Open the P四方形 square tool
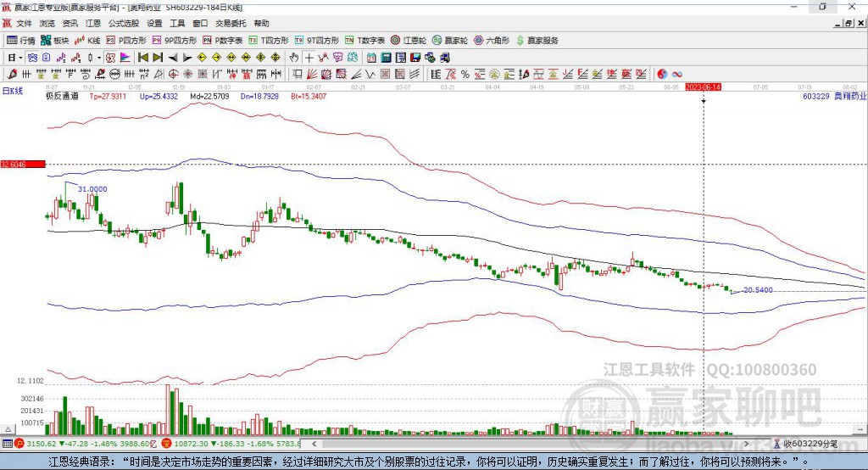868x470 pixels. point(126,41)
